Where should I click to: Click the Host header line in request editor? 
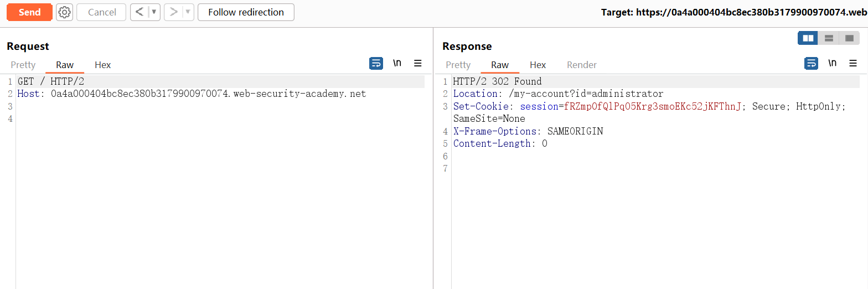[192, 94]
